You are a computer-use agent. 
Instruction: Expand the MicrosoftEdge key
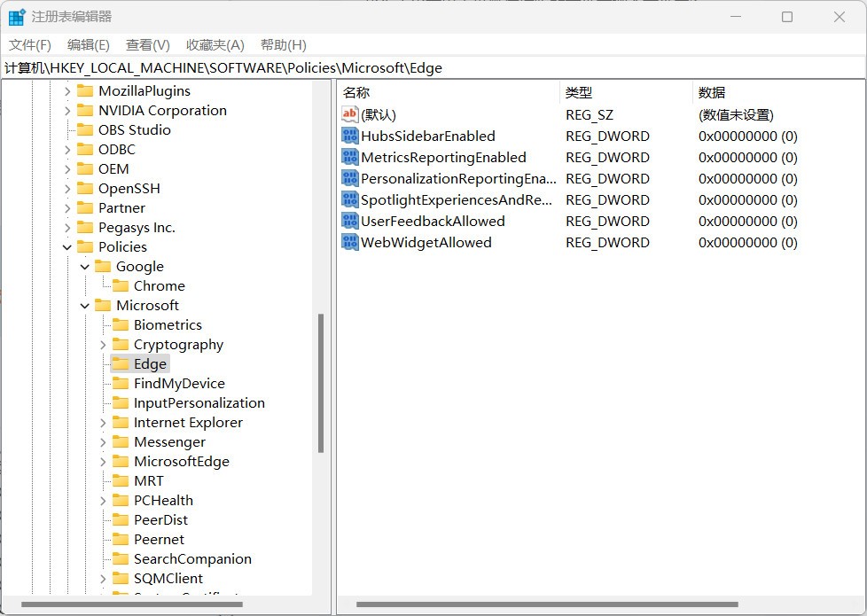pyautogui.click(x=103, y=461)
